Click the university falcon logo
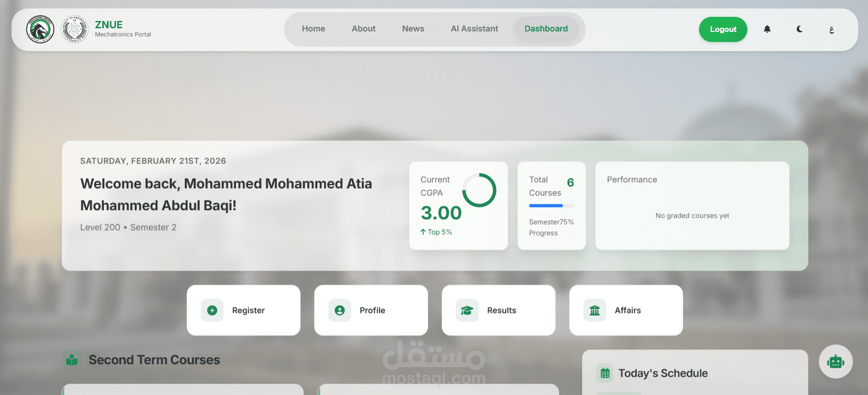Screen dimensions: 868x395 (40, 30)
